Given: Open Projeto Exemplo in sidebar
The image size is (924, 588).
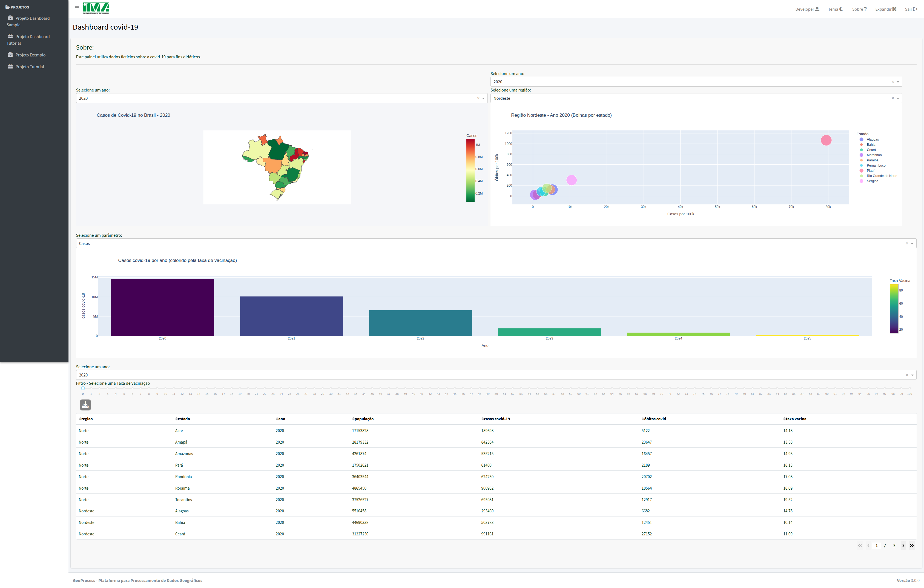Looking at the screenshot, I should pos(30,55).
